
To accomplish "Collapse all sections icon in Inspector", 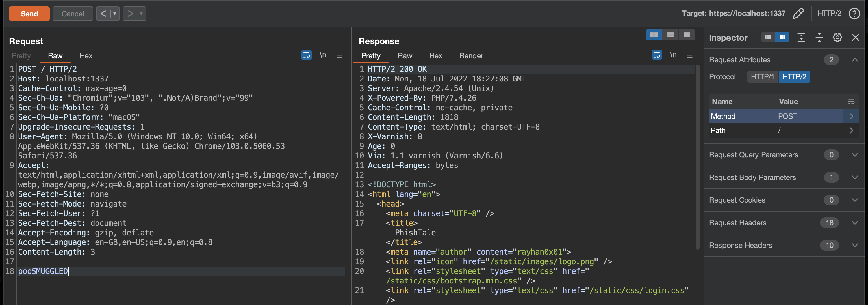I will point(819,37).
